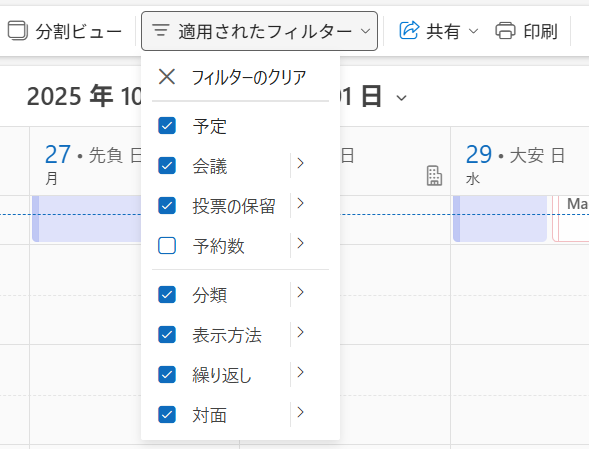Click the 適用されたフィルター button

pyautogui.click(x=259, y=31)
